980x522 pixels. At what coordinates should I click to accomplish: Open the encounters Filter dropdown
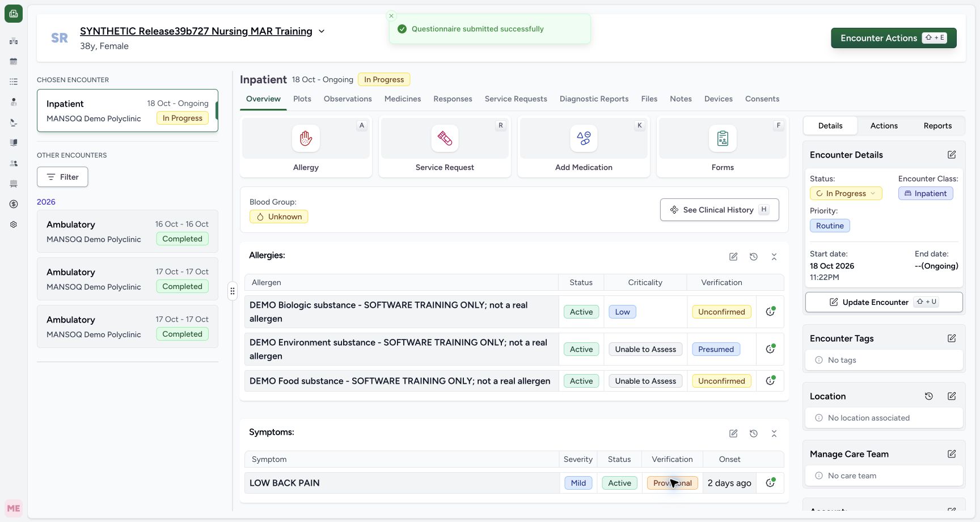62,177
